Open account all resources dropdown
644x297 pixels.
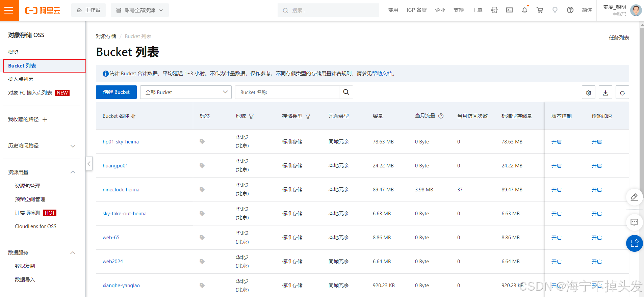tap(140, 10)
